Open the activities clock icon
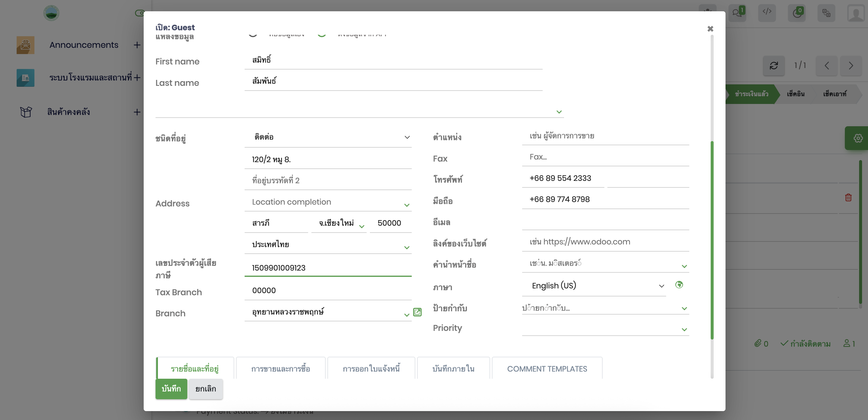This screenshot has width=868, height=420. (796, 13)
